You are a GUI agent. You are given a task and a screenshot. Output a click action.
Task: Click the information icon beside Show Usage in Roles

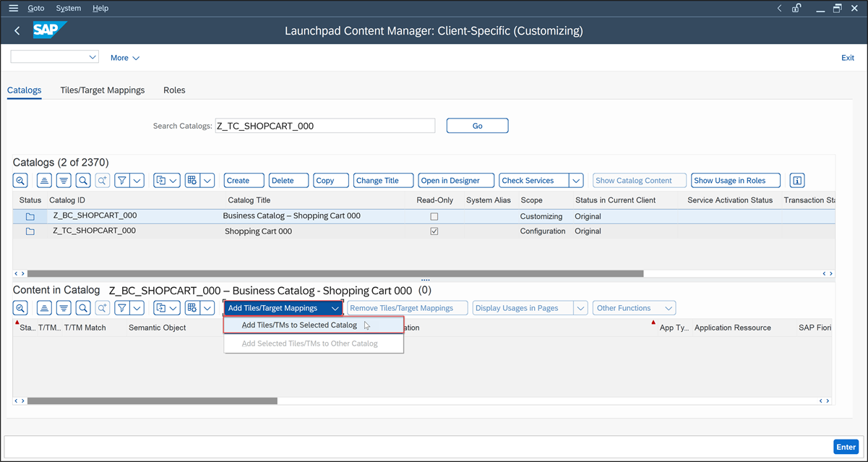point(796,181)
